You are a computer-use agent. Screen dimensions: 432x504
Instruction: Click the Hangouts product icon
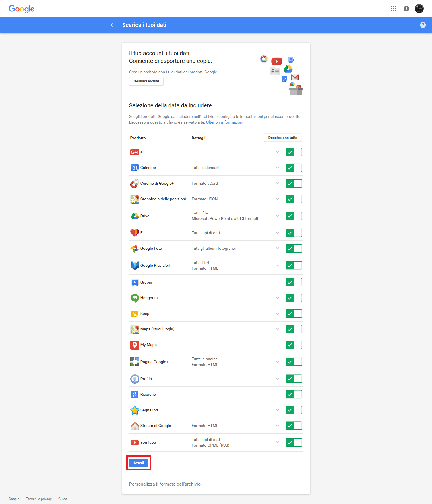pyautogui.click(x=135, y=298)
